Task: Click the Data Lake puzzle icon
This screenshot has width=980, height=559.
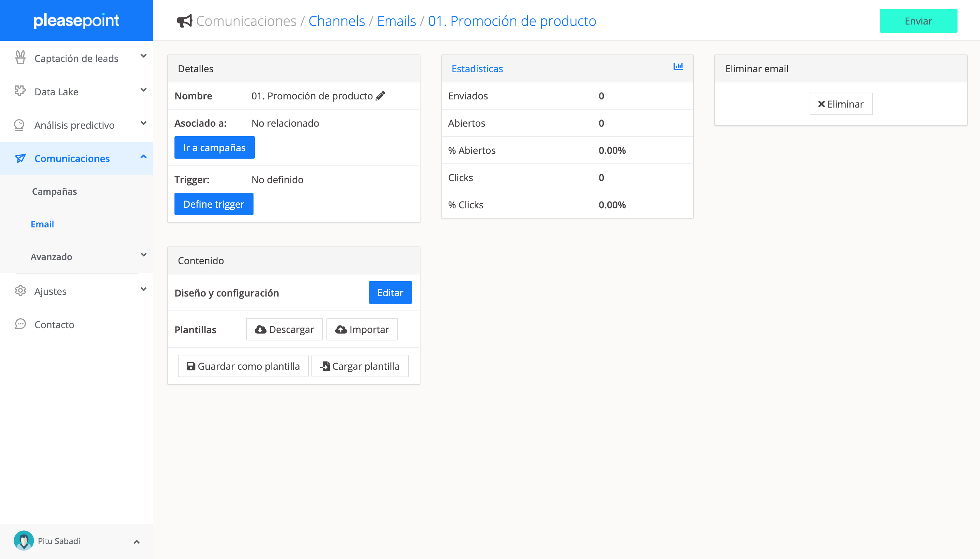Action: pos(20,91)
